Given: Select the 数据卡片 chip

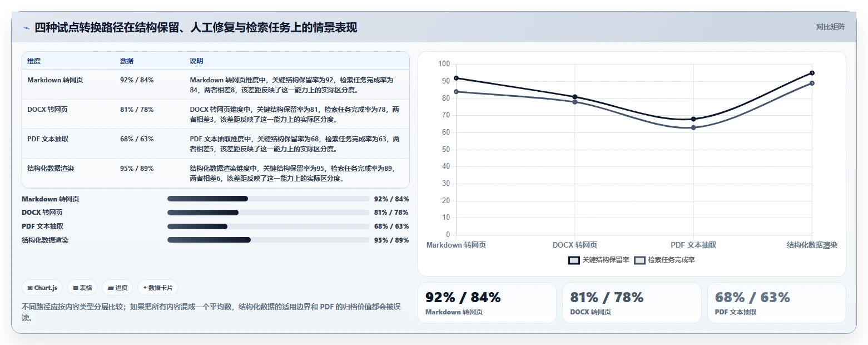Looking at the screenshot, I should (x=158, y=288).
